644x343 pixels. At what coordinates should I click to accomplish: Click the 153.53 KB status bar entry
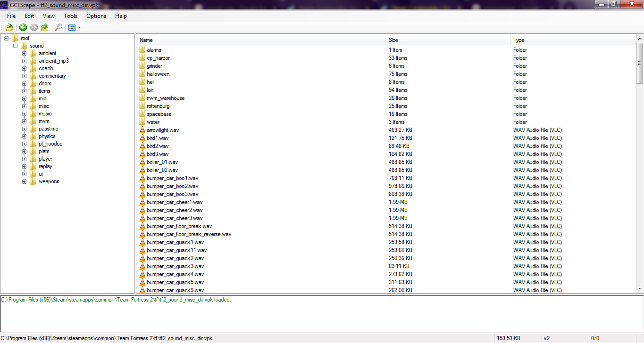tap(509, 338)
